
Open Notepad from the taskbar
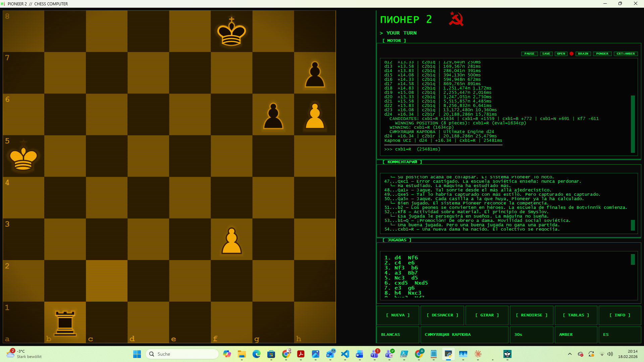click(434, 354)
